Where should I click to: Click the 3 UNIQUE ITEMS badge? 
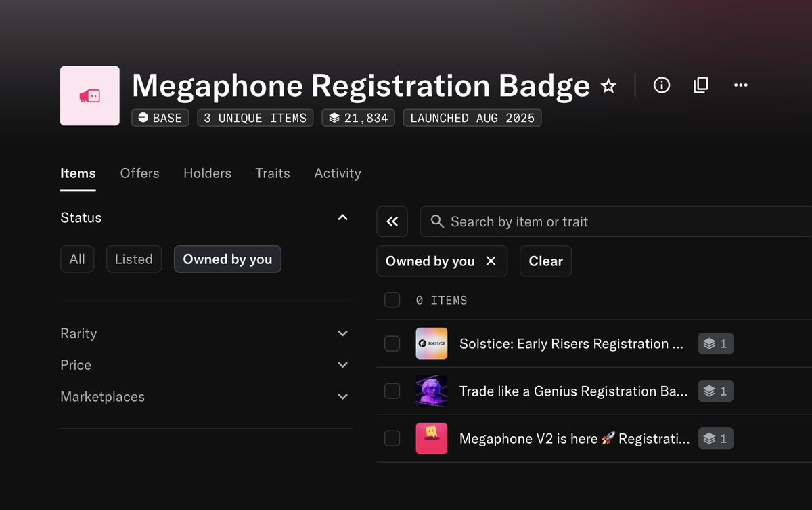[x=255, y=118]
